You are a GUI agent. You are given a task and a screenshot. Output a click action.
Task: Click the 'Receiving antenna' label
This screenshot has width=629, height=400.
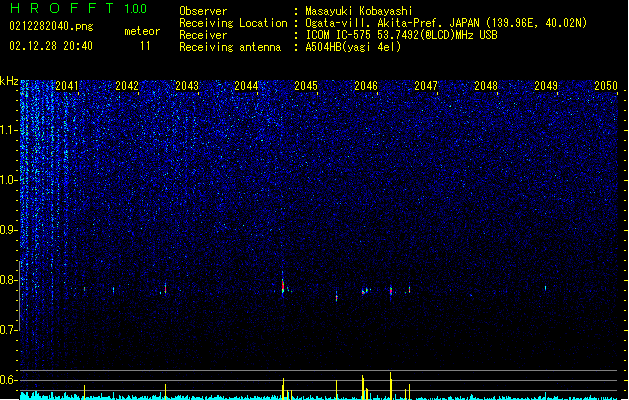(230, 47)
